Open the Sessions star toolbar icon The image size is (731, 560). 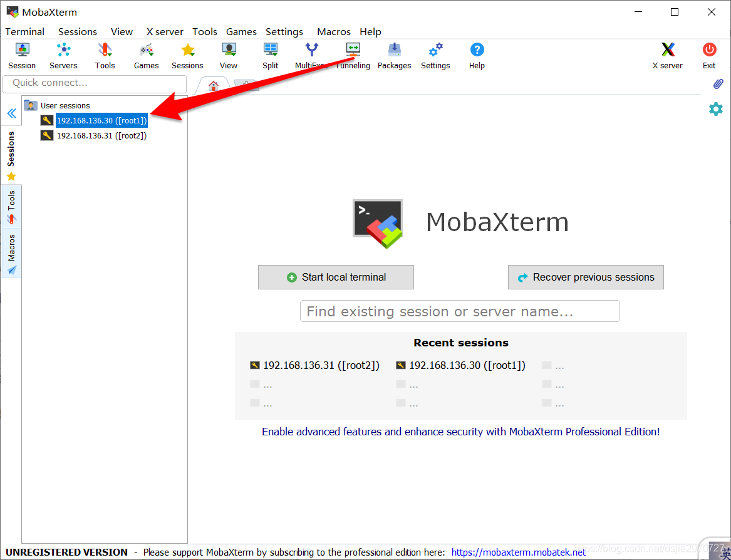click(x=187, y=56)
